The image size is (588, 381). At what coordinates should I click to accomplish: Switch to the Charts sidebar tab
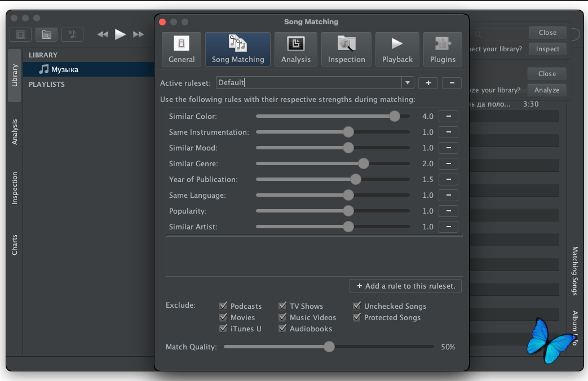(x=15, y=245)
